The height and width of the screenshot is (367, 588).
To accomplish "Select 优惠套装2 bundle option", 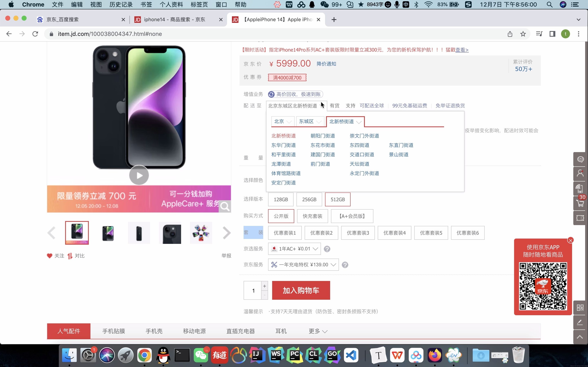I will coord(321,233).
